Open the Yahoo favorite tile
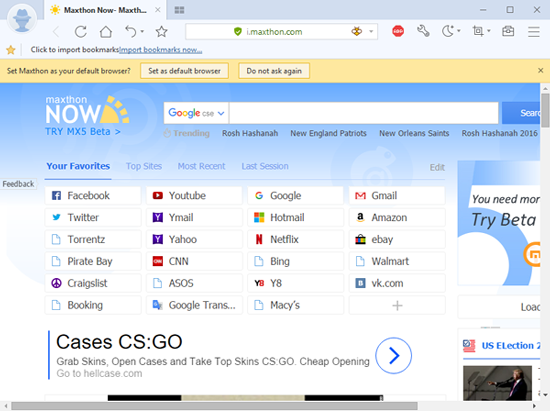Screen dimensions: 550x411 coord(194,240)
